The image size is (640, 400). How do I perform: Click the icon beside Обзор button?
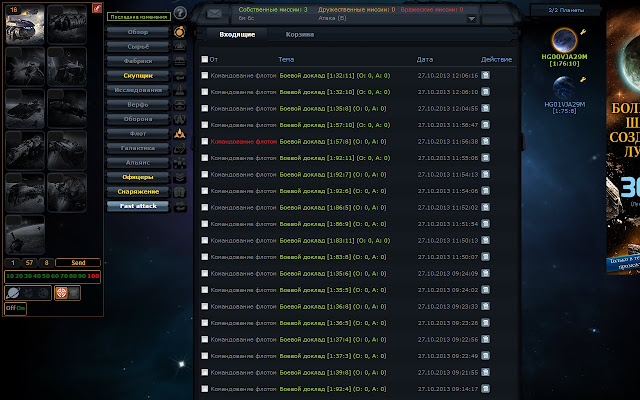pos(180,32)
